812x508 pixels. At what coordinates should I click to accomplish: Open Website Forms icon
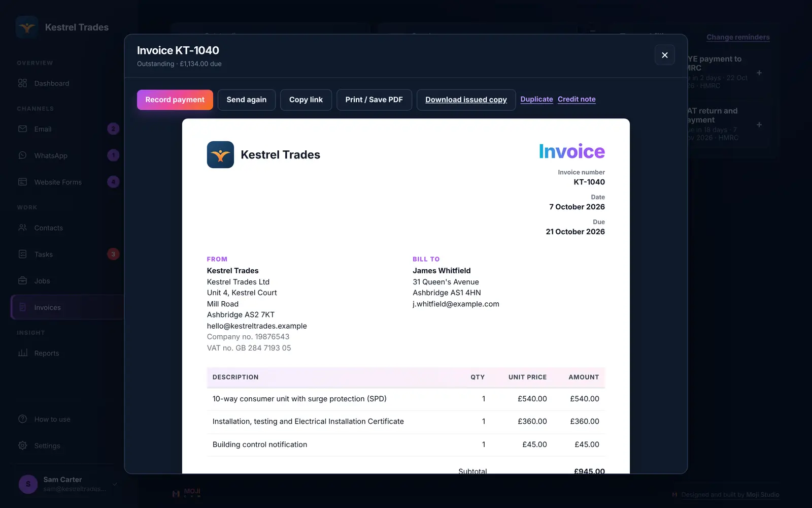click(22, 182)
